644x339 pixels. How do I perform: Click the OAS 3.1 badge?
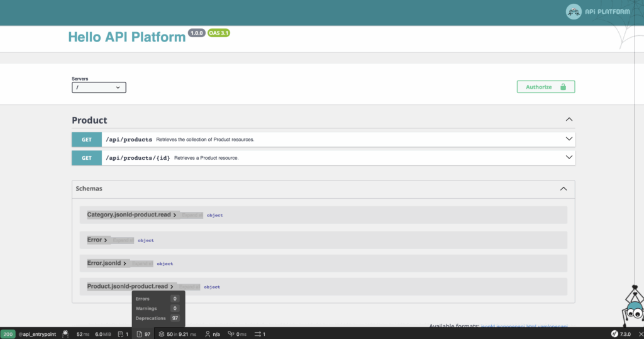click(218, 33)
